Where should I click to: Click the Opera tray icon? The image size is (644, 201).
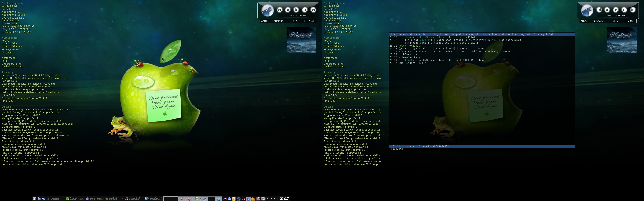tap(243, 199)
